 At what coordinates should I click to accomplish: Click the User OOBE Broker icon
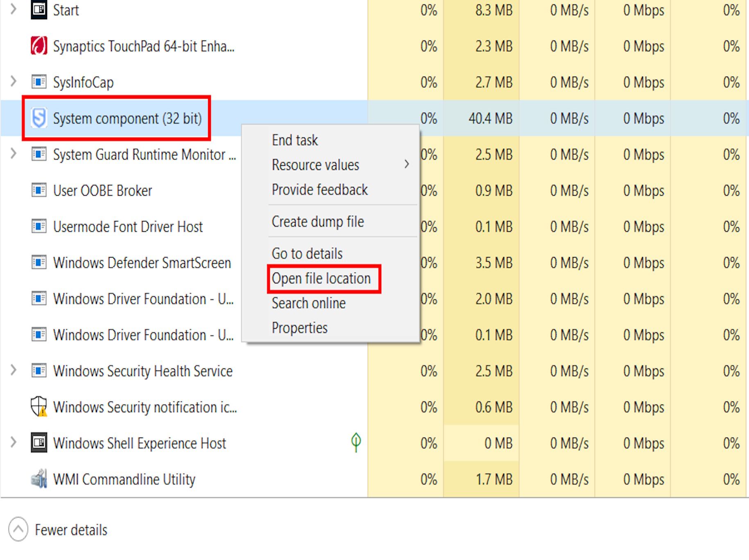39,190
